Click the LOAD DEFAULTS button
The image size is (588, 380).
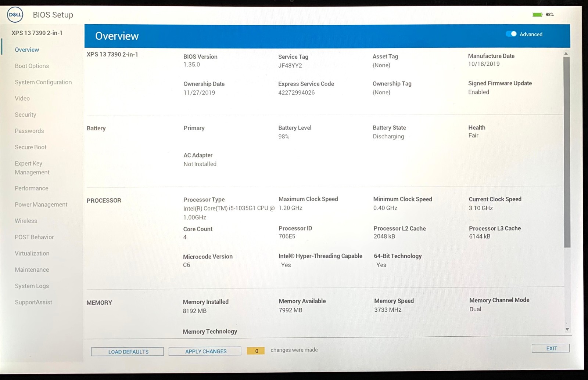[x=128, y=352]
